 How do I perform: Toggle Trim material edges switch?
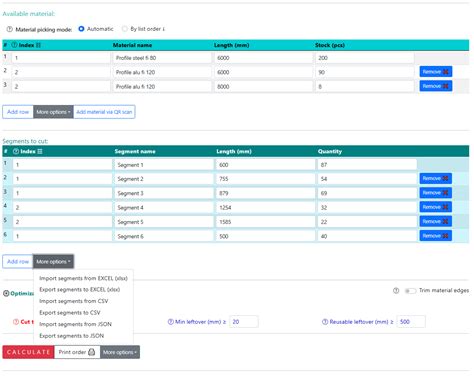(x=410, y=291)
